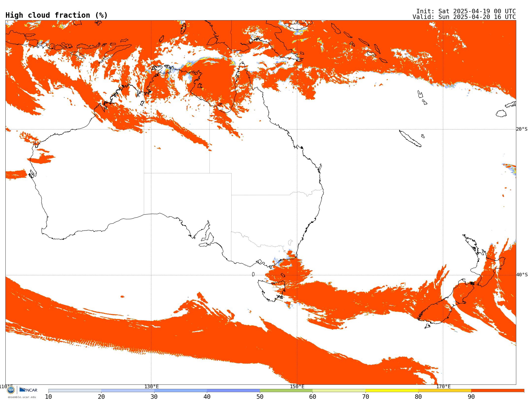Click the 10–20 pale grey colorbar segment
The width and height of the screenshot is (532, 400).
(x=75, y=391)
